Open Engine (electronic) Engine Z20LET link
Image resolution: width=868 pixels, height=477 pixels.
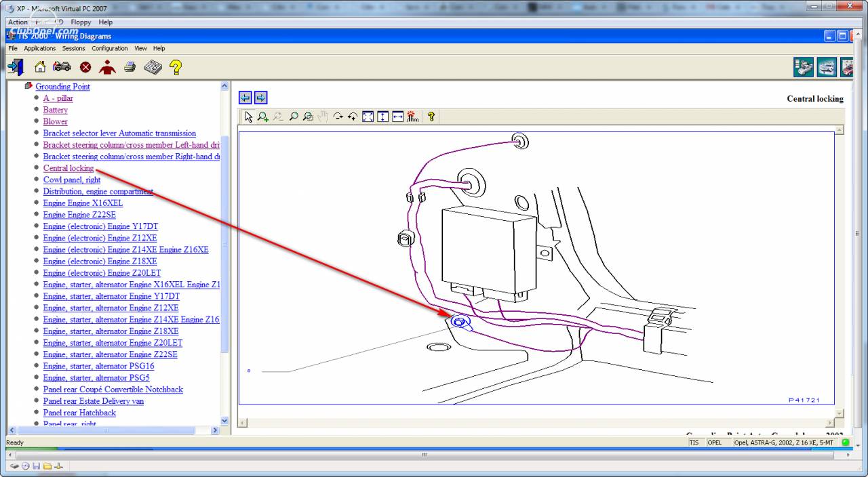(x=102, y=273)
